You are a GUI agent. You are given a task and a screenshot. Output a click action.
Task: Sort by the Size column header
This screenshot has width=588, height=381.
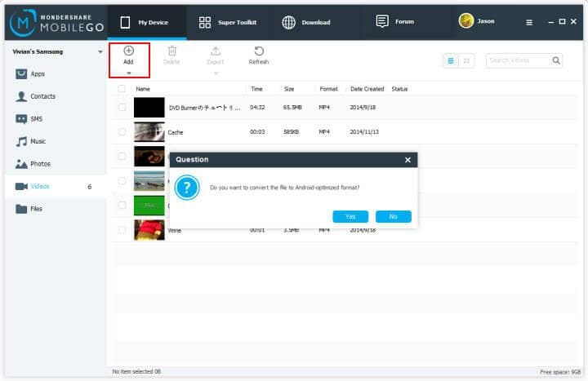[x=289, y=89]
